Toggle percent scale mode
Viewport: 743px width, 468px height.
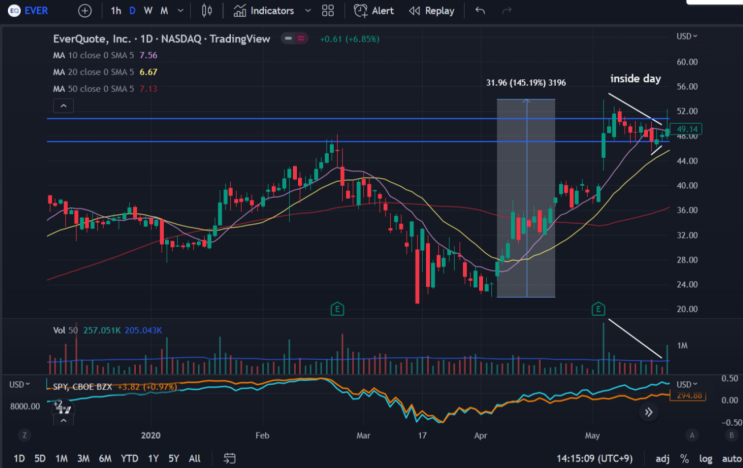pyautogui.click(x=684, y=459)
